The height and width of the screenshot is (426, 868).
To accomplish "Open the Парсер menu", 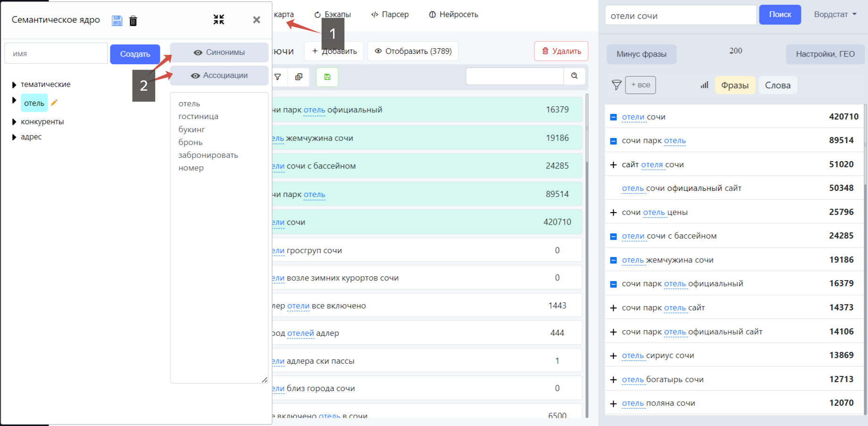I will (390, 15).
